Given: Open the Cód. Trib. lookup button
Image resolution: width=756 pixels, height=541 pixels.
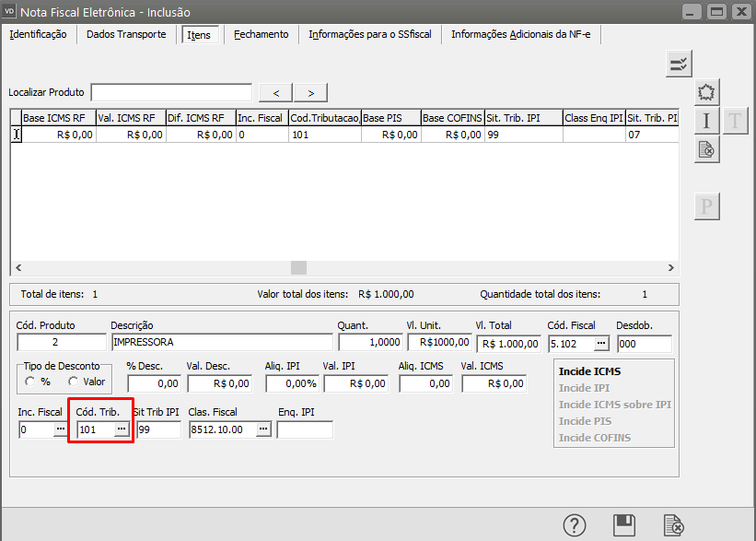Looking at the screenshot, I should 121,429.
